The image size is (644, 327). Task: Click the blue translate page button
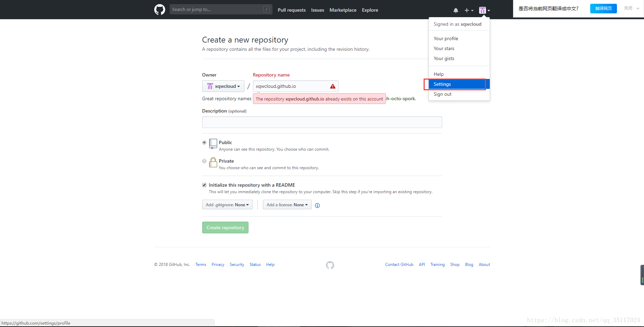(x=603, y=9)
